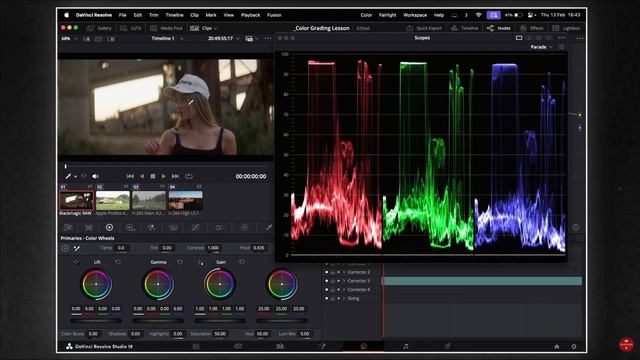Reset the Lift color wheel
640x360 pixels.
pos(118,262)
